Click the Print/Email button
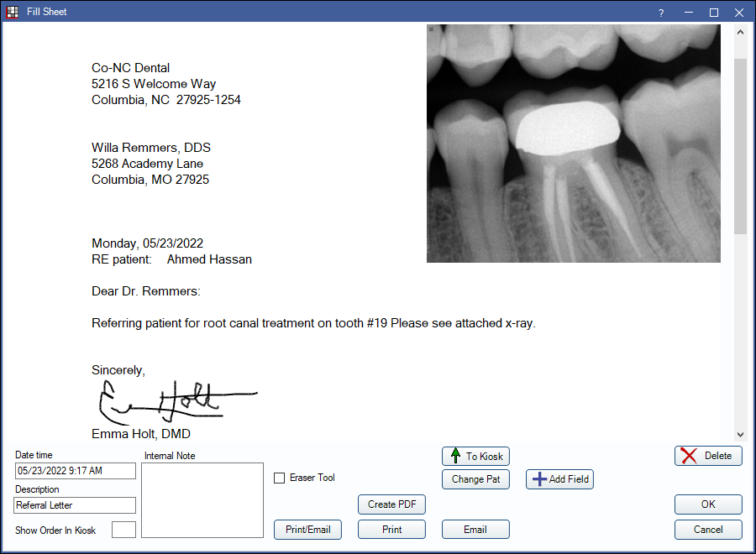 coord(307,530)
